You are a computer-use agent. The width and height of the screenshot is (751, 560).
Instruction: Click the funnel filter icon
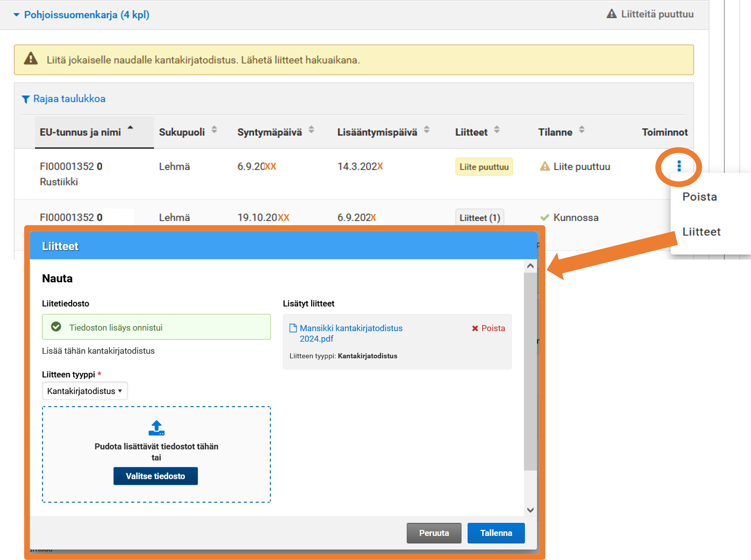[26, 99]
